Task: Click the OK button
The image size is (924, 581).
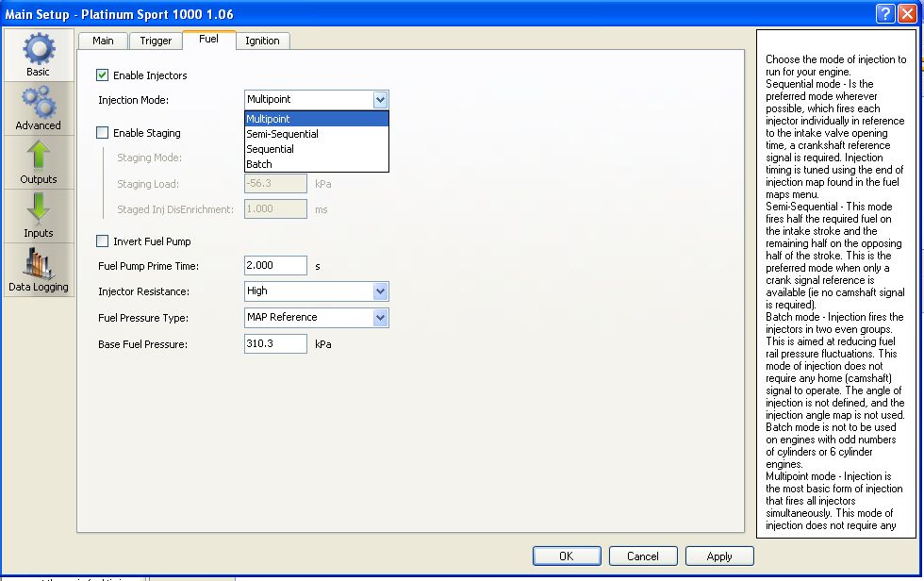Action: [x=567, y=556]
